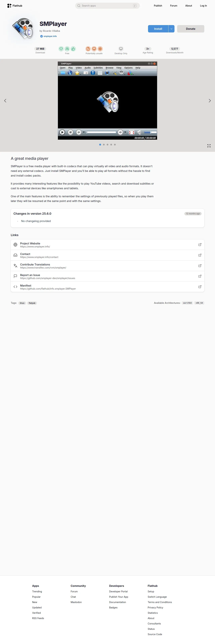This screenshot has height=644, width=215.
Task: Expand the Install options dropdown arrow
Action: click(171, 29)
